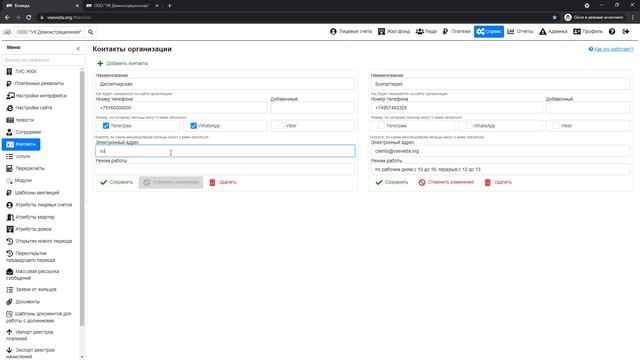This screenshot has width=640, height=360.
Task: Open the Сервис top menu
Action: point(489,31)
